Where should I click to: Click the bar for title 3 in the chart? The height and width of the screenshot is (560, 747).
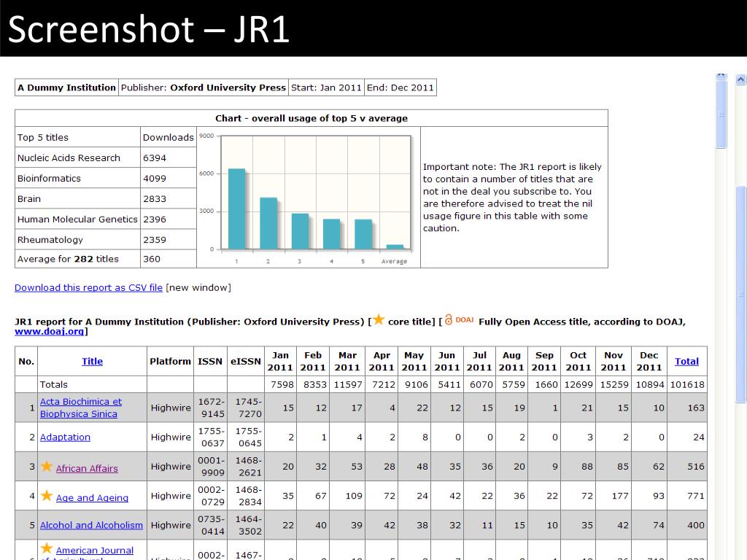pos(300,231)
